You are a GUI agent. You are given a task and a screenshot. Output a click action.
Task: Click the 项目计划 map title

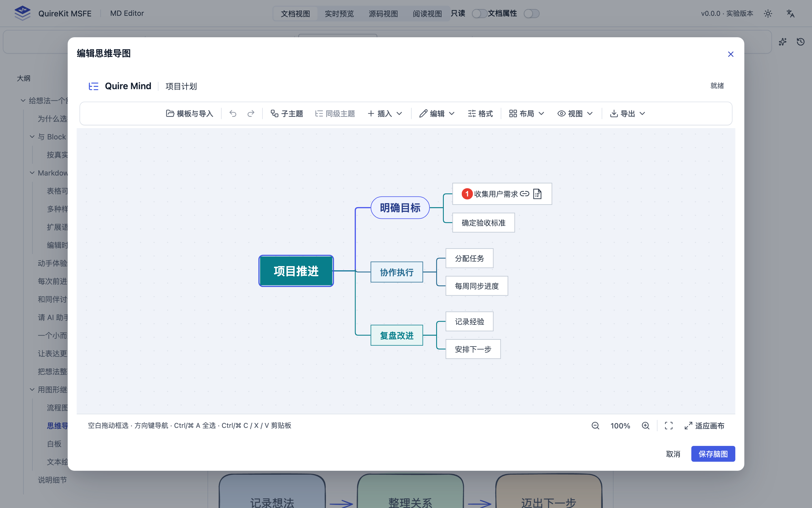click(x=181, y=86)
